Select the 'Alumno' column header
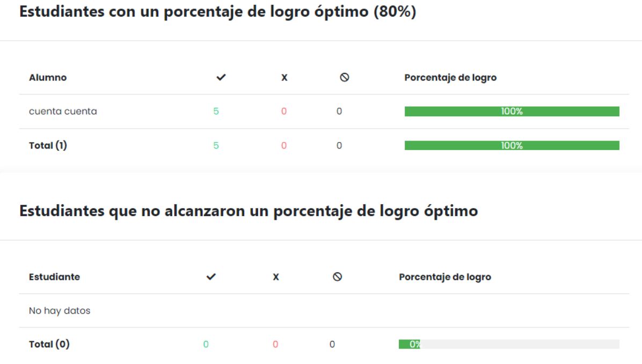 coord(48,78)
